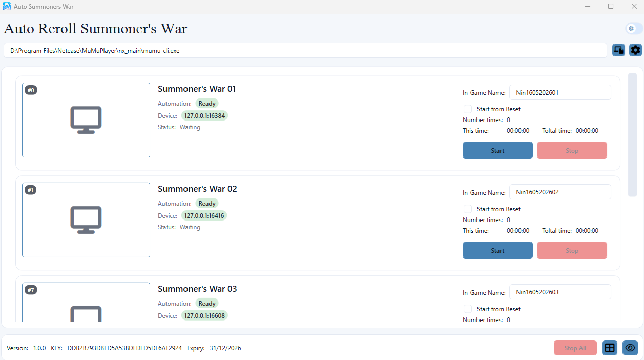Click the expiry date 31/12/2026

click(225, 348)
